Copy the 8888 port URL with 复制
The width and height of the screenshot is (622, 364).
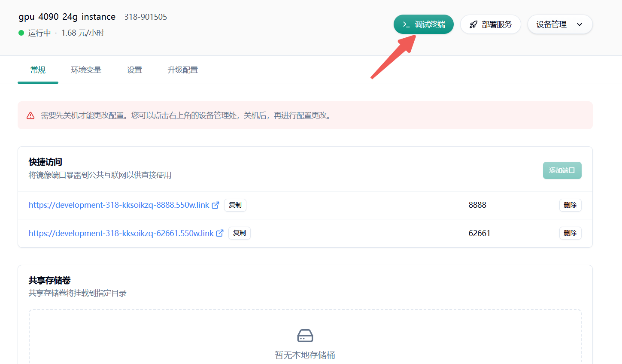(235, 205)
